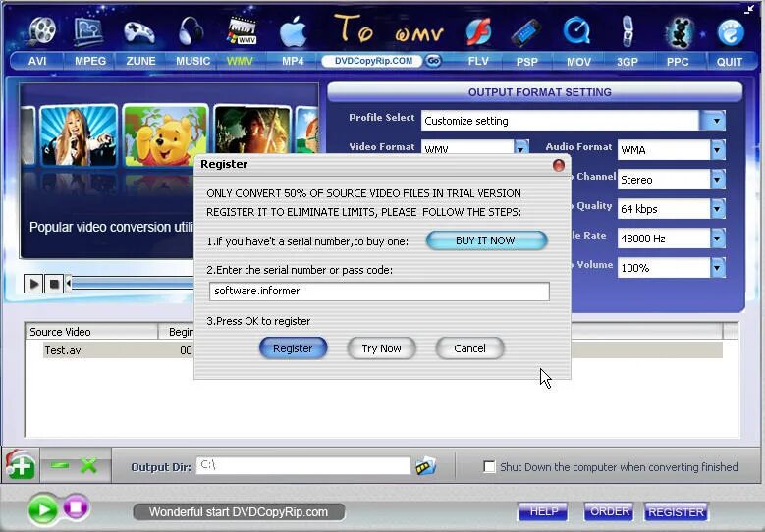Click the bottom bar REGISTER button
This screenshot has height=532, width=765.
coord(676,512)
